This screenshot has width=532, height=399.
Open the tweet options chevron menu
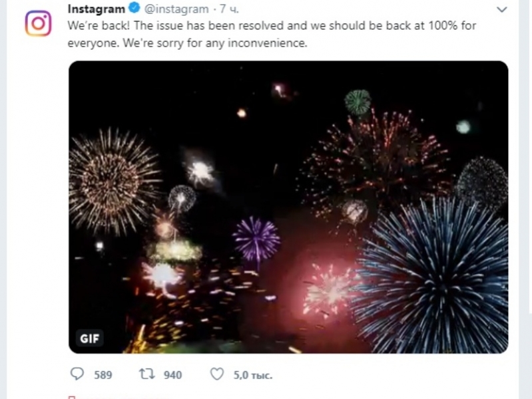pos(502,9)
